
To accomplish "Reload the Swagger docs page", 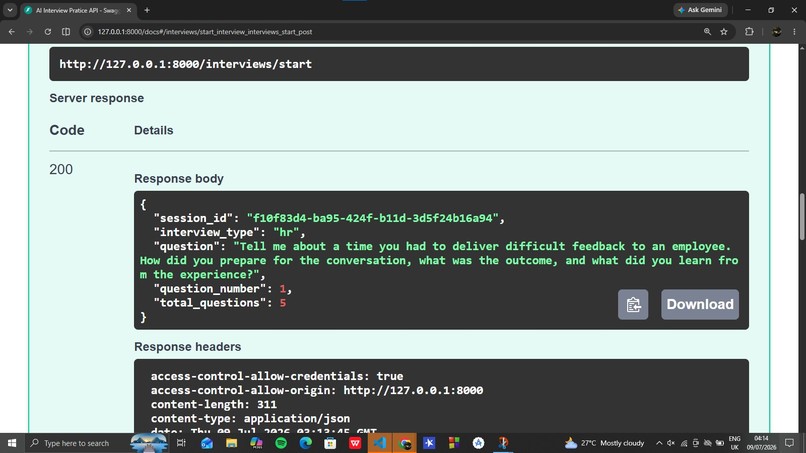I will click(47, 32).
